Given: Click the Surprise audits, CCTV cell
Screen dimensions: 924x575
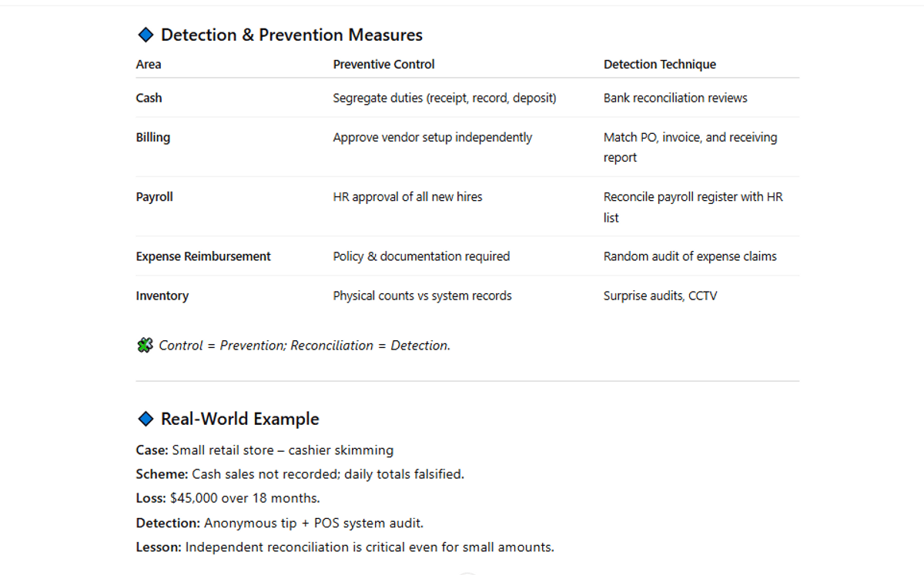Looking at the screenshot, I should pos(660,296).
